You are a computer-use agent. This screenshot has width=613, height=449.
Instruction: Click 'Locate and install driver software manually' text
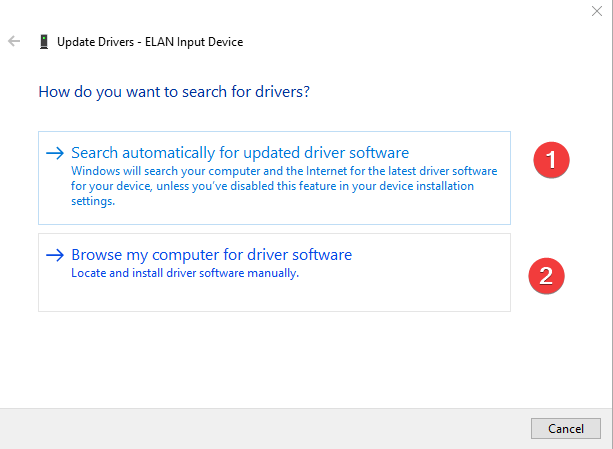[185, 273]
